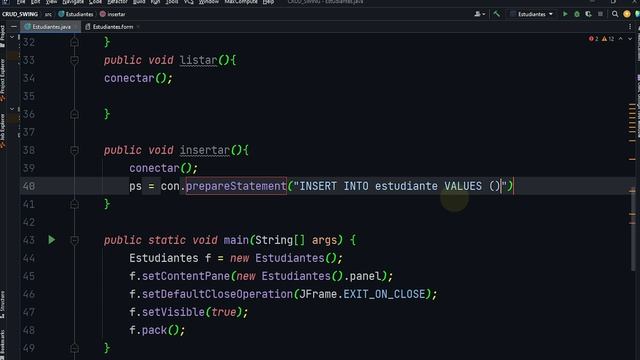Click line number 43 in gutter

(x=29, y=240)
